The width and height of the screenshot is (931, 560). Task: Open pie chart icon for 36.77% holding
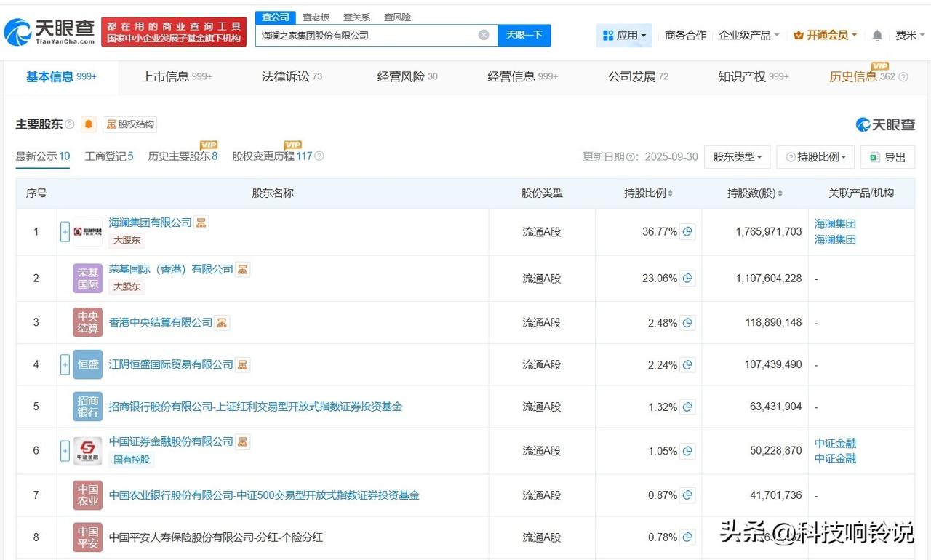(687, 232)
